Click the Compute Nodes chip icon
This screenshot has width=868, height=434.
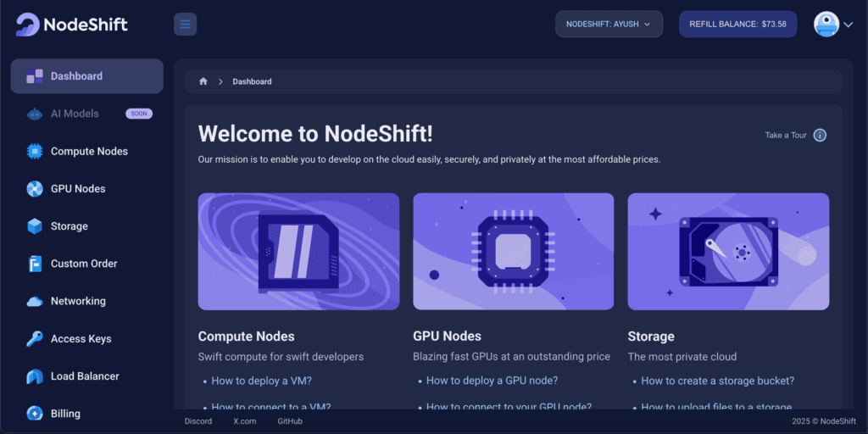click(x=35, y=151)
